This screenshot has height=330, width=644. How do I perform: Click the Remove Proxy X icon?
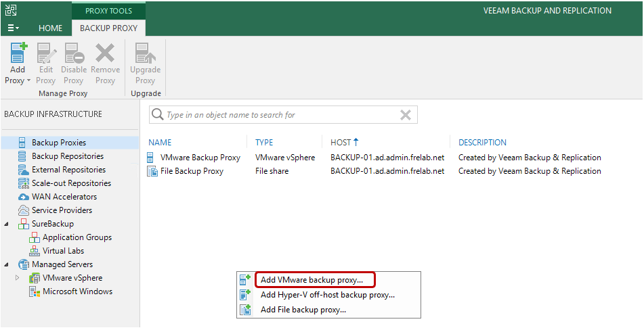(105, 53)
